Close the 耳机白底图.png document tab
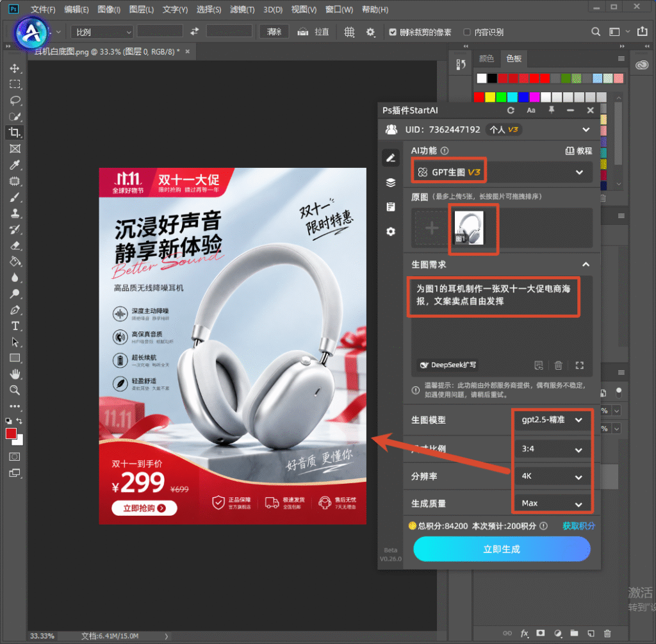This screenshot has height=644, width=656. click(188, 51)
